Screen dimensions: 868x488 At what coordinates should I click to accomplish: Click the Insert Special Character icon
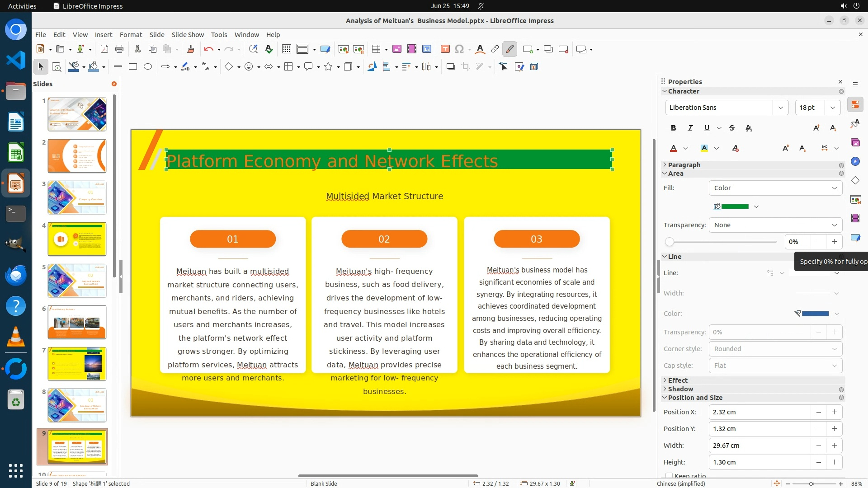point(459,49)
